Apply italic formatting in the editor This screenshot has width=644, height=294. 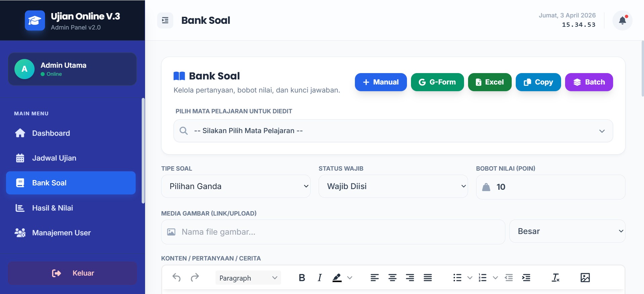(x=319, y=278)
